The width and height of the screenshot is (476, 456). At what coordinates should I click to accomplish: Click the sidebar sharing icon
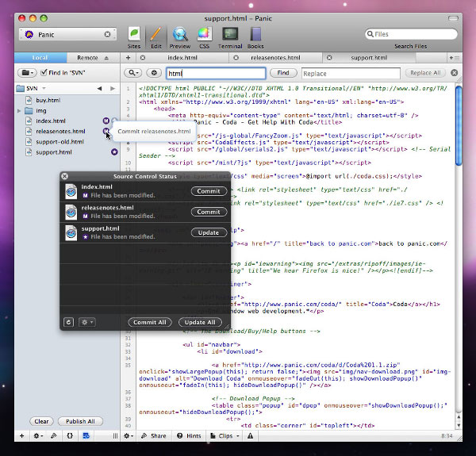[x=53, y=436]
